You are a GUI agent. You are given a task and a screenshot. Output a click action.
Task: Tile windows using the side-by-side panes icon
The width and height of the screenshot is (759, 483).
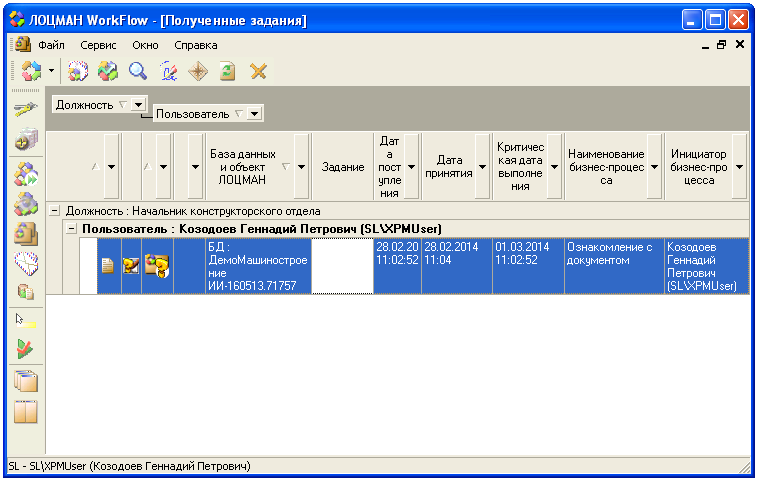coord(26,412)
